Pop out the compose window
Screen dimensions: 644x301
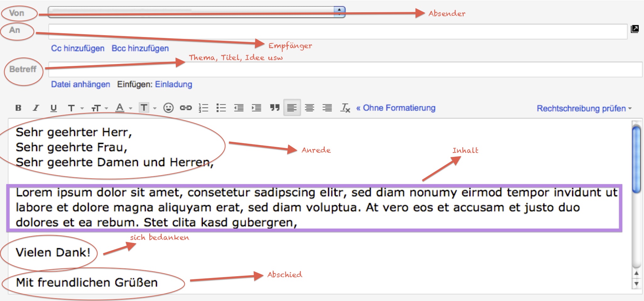click(x=635, y=29)
